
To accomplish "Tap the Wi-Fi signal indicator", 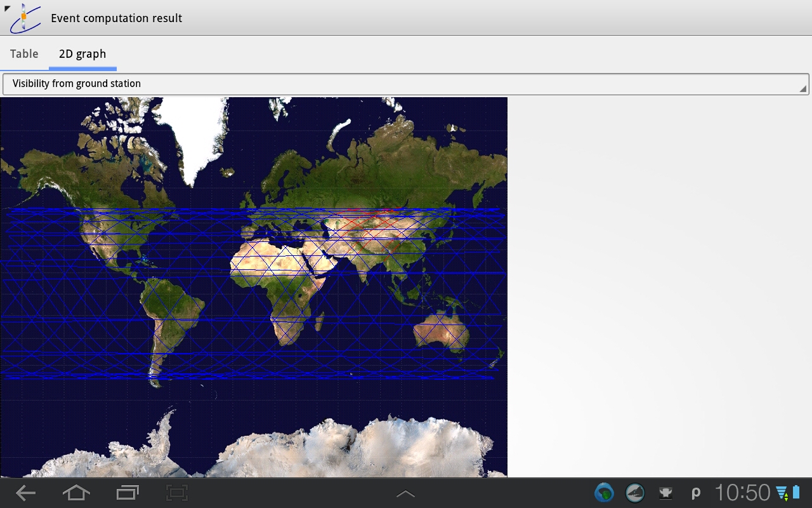I will click(782, 493).
